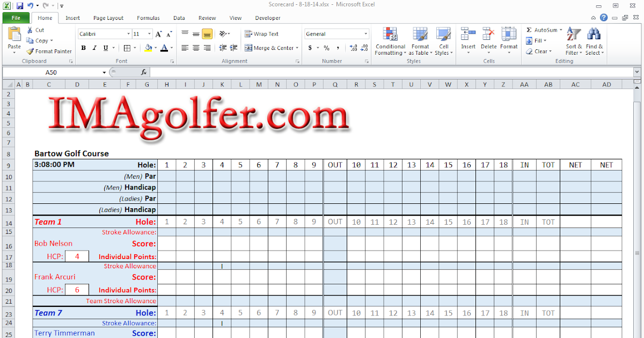Click the Copy icon

click(30, 41)
